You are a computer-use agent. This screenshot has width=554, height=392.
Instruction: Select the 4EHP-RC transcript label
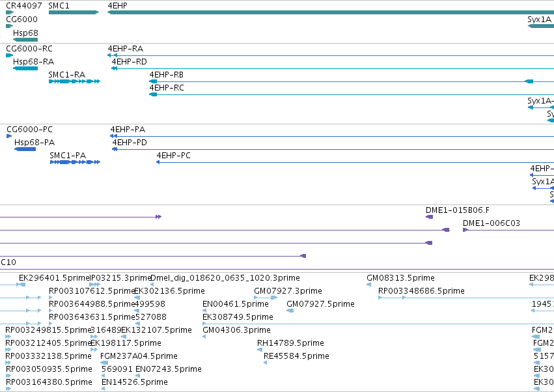click(167, 88)
